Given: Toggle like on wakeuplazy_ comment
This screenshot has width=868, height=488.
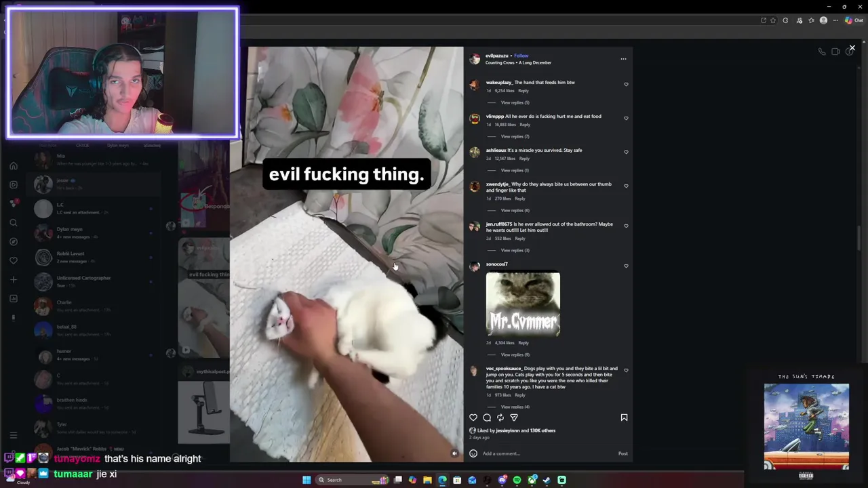Looking at the screenshot, I should coord(626,85).
